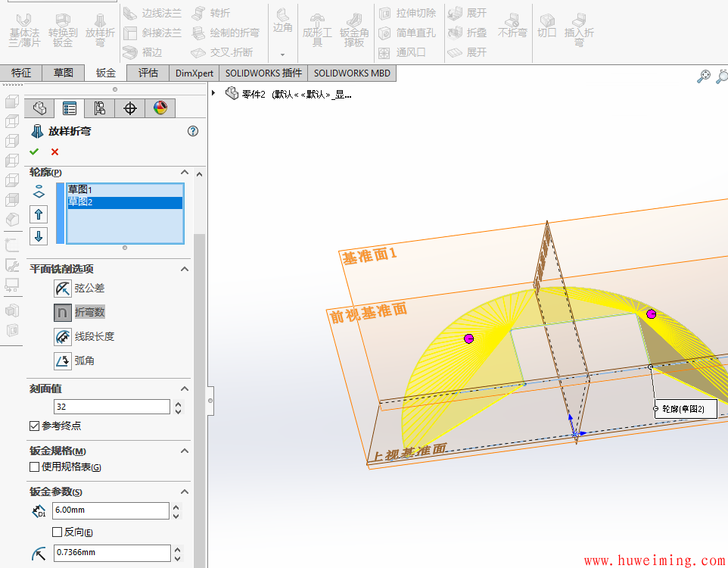Select 草图1 in the profiles list
728x568 pixels.
click(79, 189)
